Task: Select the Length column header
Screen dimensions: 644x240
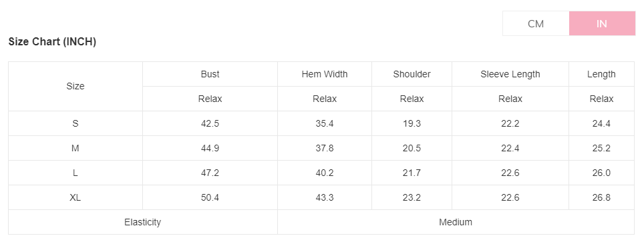Action: pos(601,74)
